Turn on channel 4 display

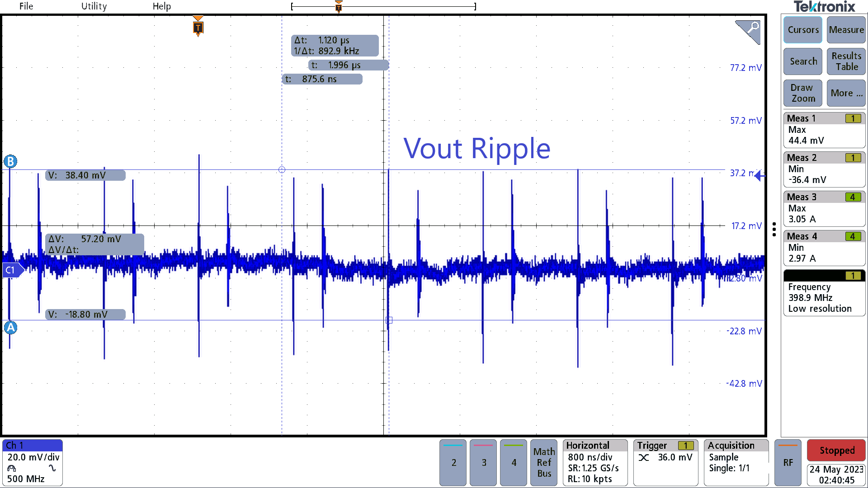pos(513,462)
